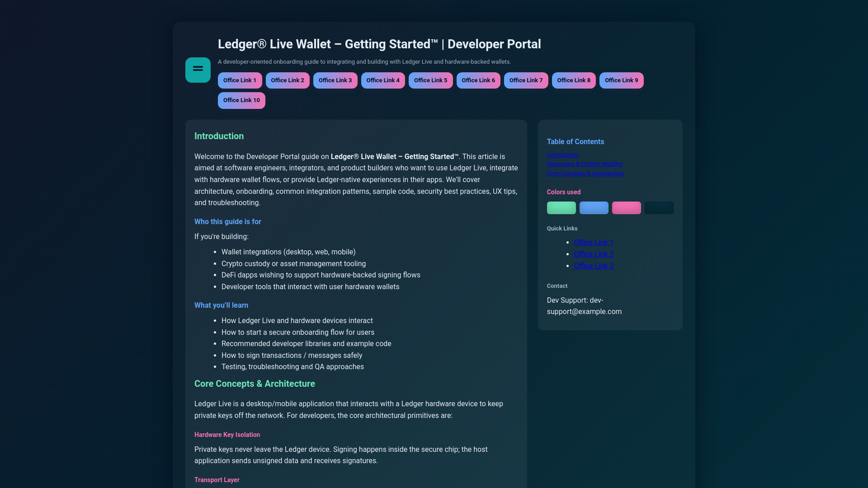This screenshot has height=488, width=868.
Task: Click 'Recommended developer libraries and example code'
Action: click(307, 344)
